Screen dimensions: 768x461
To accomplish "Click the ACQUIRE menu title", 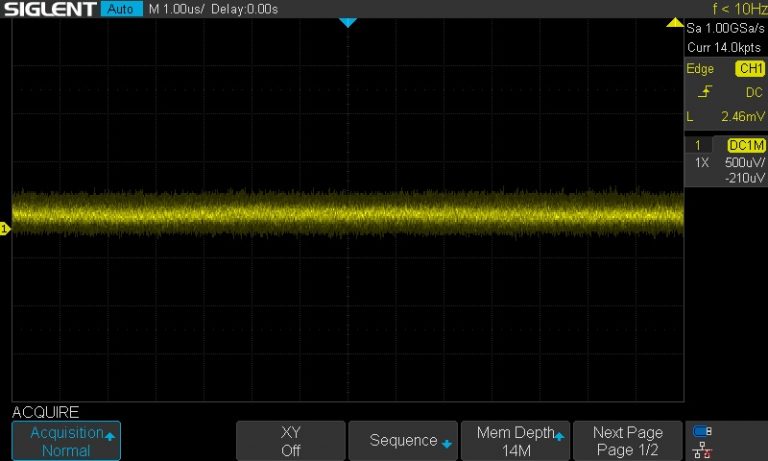I will click(x=45, y=412).
